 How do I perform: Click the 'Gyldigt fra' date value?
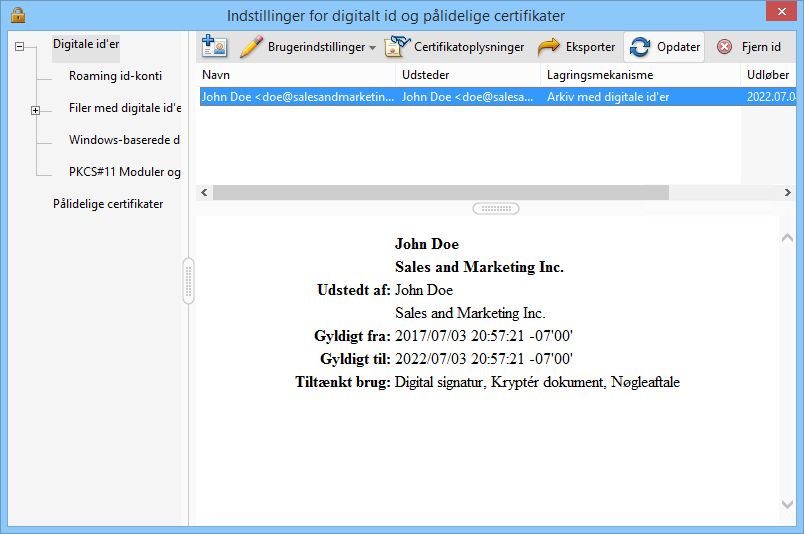click(x=484, y=336)
